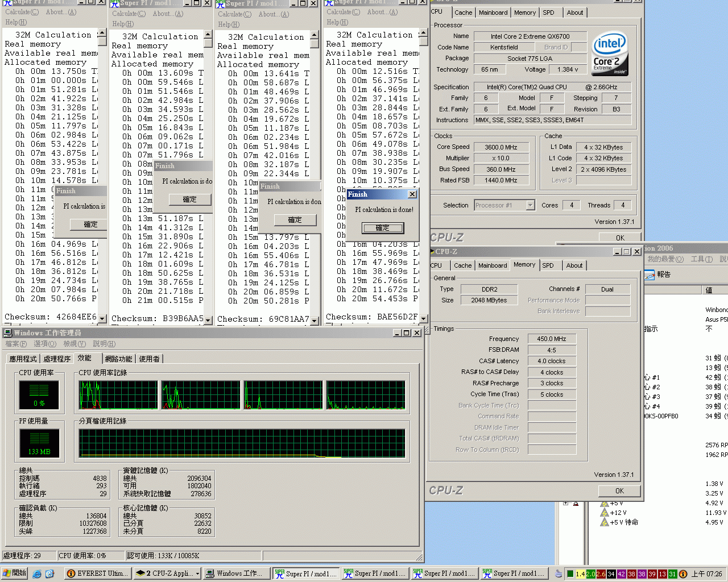Open 檔案(F) menu in Task Manager
Image resolution: width=728 pixels, height=582 pixels.
click(x=16, y=344)
